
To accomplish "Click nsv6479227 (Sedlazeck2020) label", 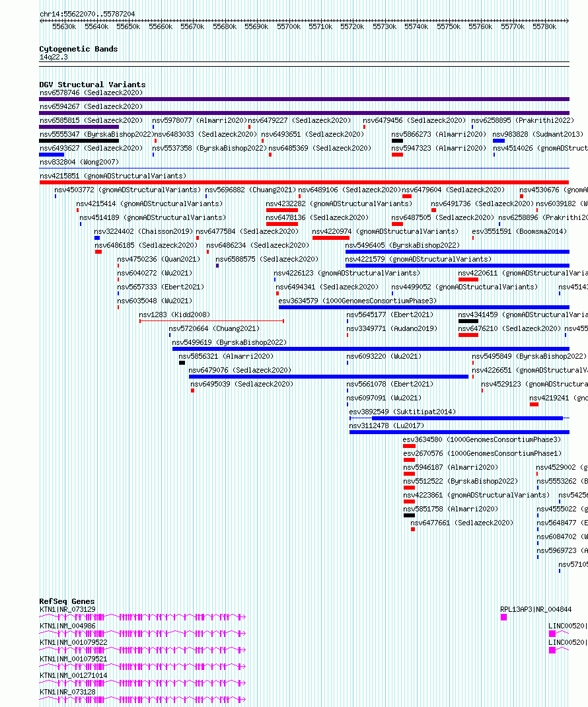I will (x=299, y=121).
